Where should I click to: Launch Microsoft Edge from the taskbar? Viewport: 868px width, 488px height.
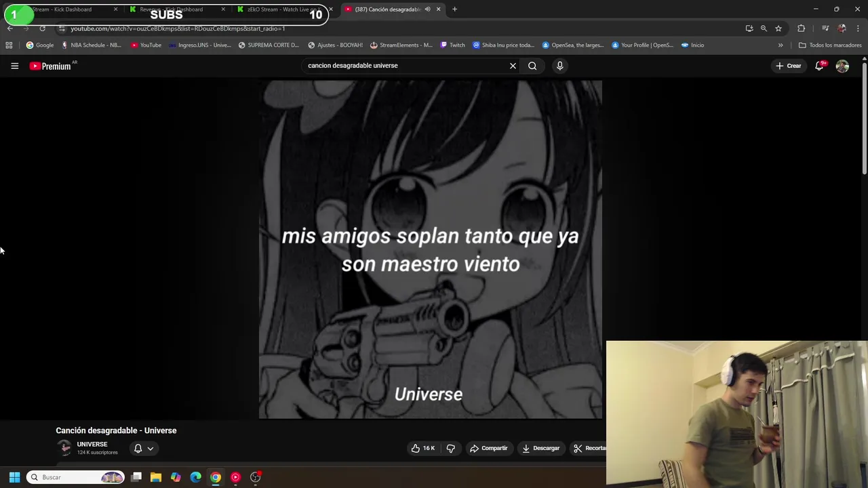[x=195, y=477]
